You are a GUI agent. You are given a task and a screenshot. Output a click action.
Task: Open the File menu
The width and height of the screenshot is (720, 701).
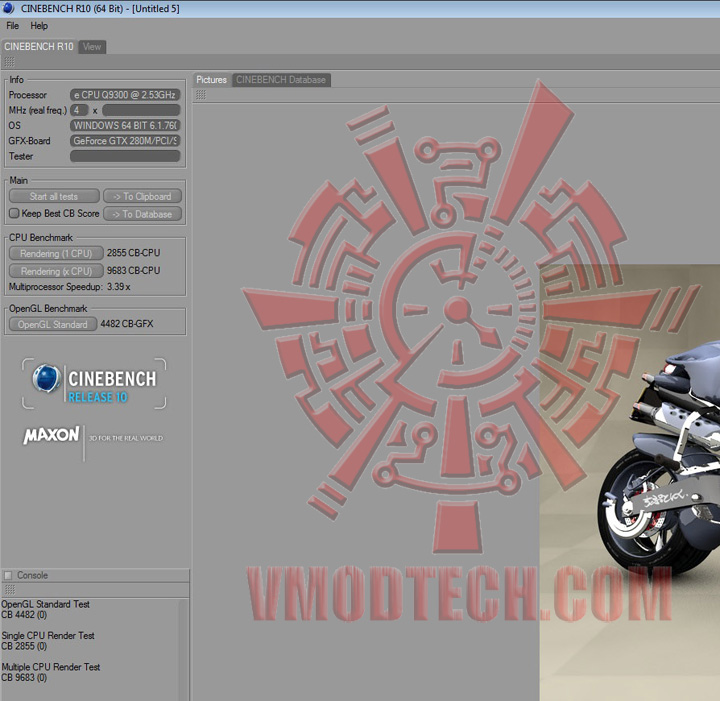[x=12, y=26]
